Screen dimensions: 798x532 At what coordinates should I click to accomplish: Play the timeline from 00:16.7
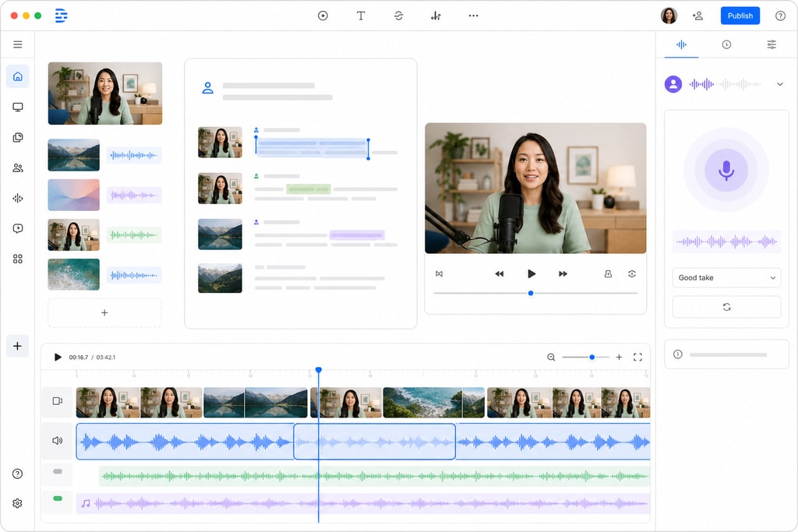tap(58, 357)
